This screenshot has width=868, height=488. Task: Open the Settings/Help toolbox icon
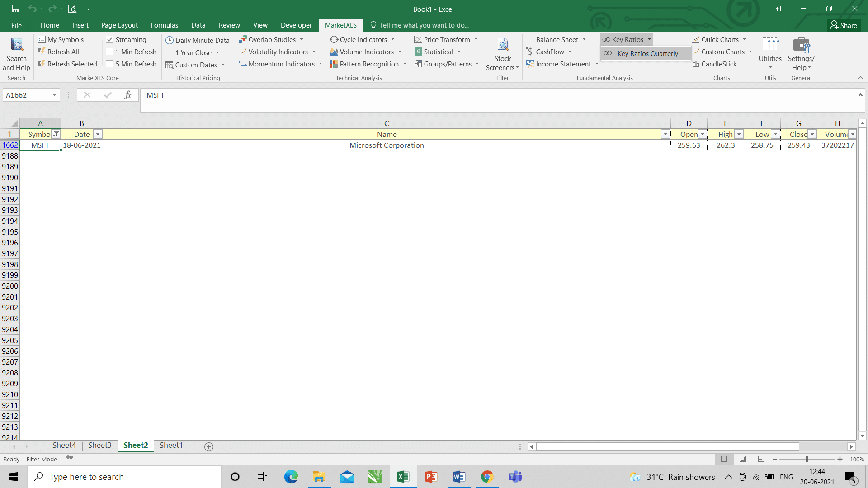pyautogui.click(x=801, y=45)
